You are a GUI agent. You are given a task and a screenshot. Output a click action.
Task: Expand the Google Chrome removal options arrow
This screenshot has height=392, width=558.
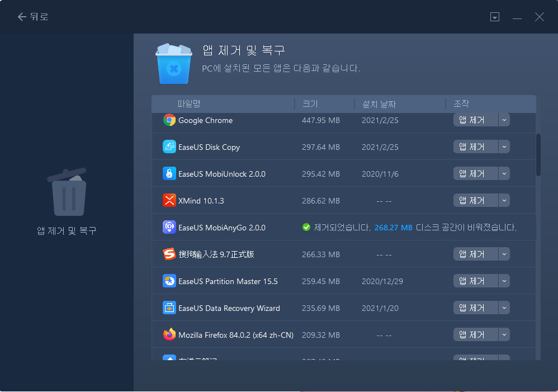point(504,120)
